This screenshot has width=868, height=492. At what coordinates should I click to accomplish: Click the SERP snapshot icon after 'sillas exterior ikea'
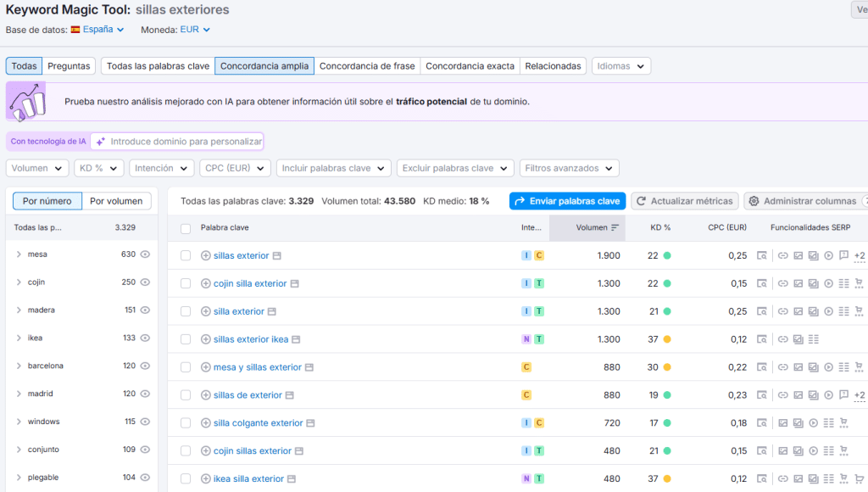[x=297, y=339]
